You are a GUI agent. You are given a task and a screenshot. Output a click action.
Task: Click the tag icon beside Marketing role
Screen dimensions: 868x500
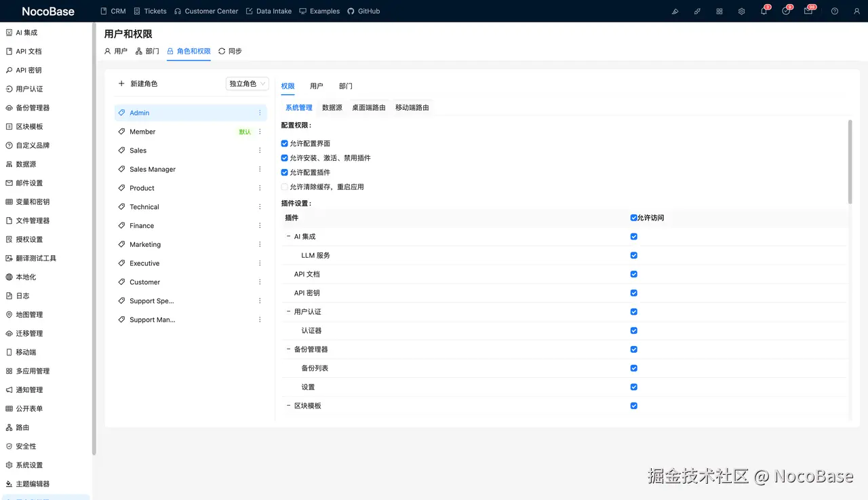121,244
